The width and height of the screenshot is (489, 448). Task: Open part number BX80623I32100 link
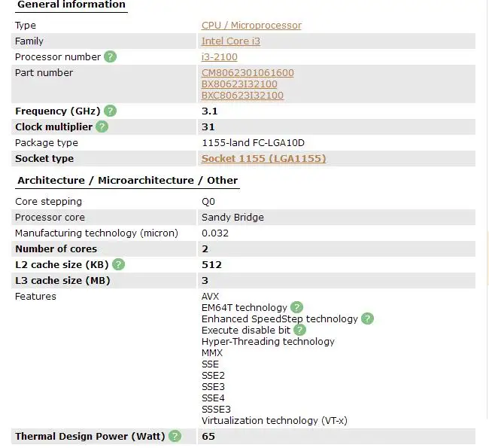(x=239, y=84)
